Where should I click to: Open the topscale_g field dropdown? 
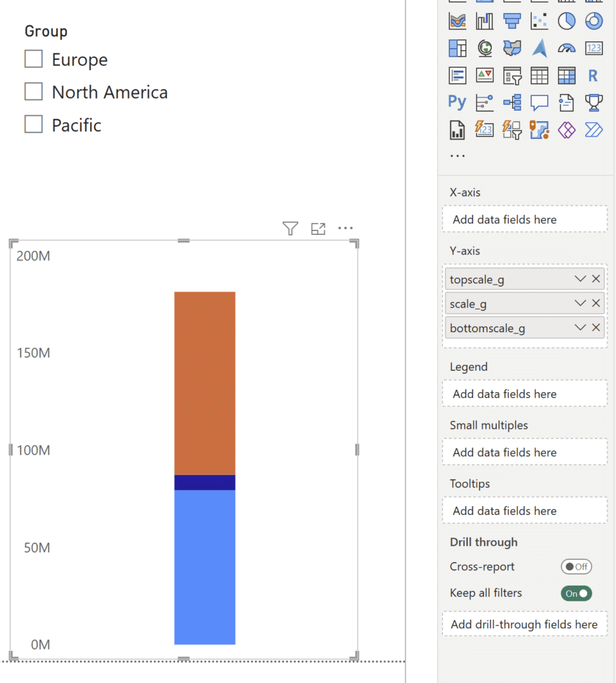[x=579, y=279]
